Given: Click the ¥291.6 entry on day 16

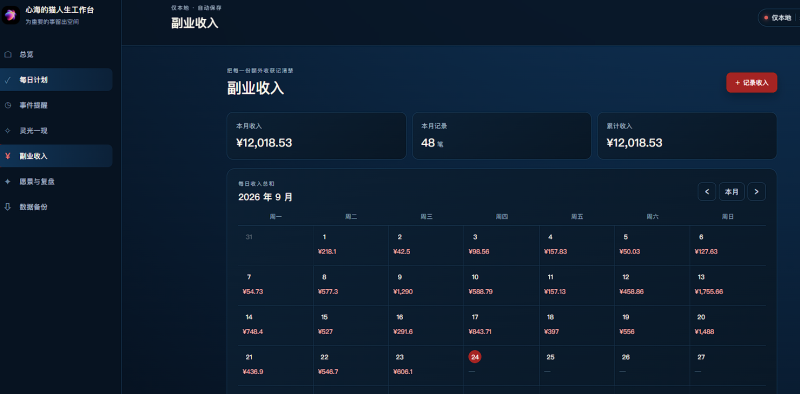Looking at the screenshot, I should [403, 332].
